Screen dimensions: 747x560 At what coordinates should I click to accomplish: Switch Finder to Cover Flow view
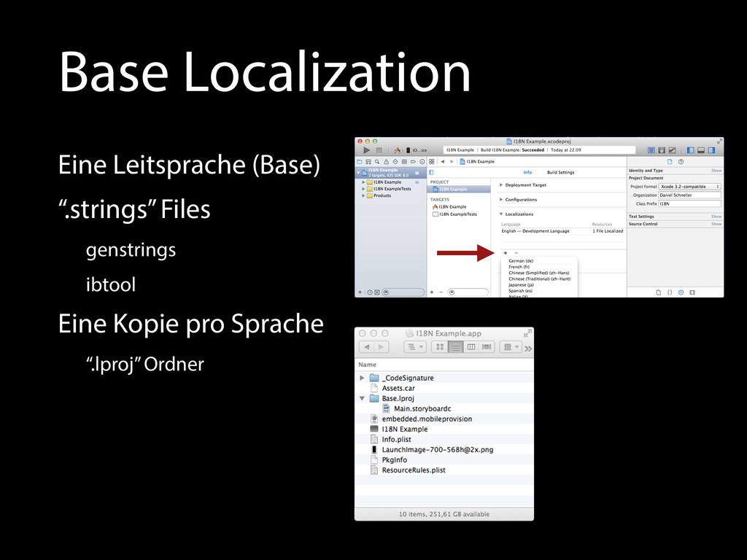click(487, 347)
